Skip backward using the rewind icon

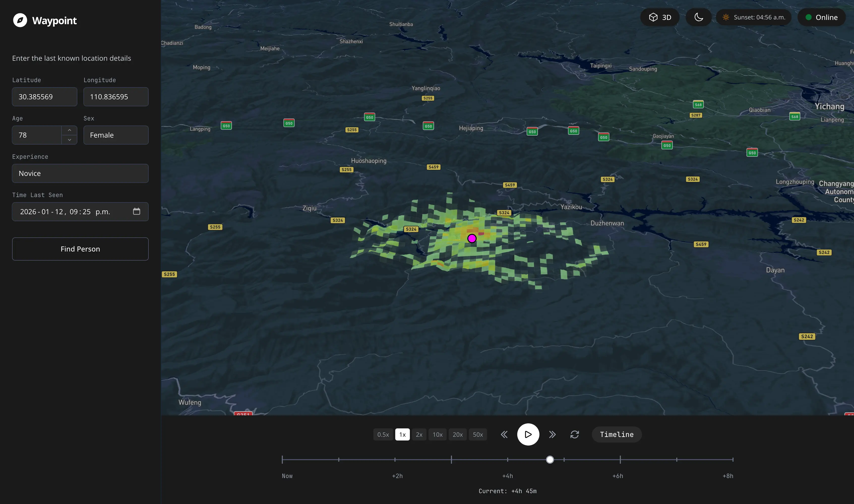(x=504, y=434)
